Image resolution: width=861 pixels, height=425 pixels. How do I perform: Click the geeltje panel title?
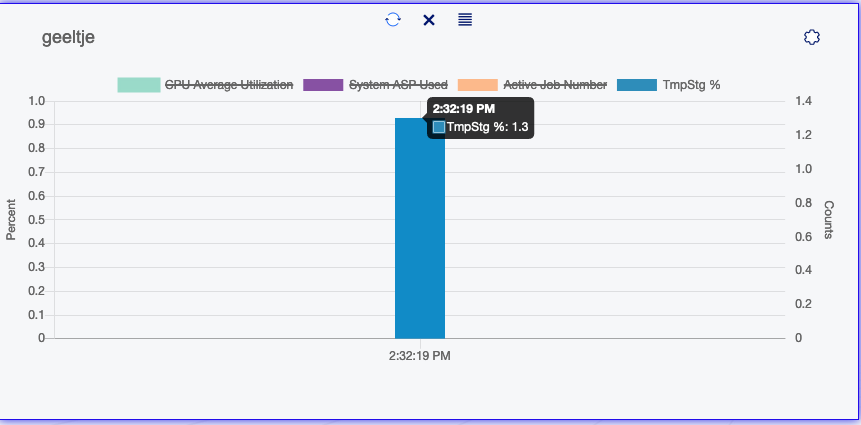pos(68,37)
